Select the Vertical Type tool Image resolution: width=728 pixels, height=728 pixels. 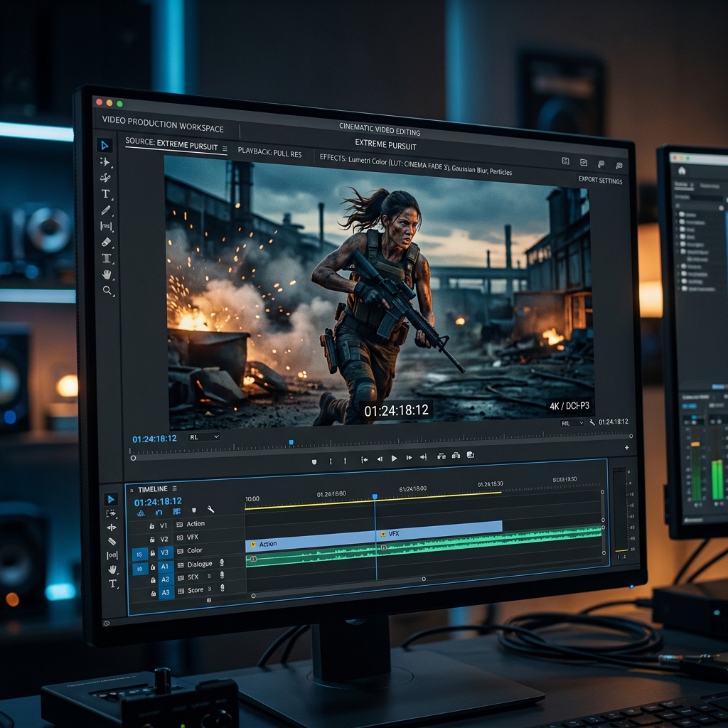tap(107, 258)
